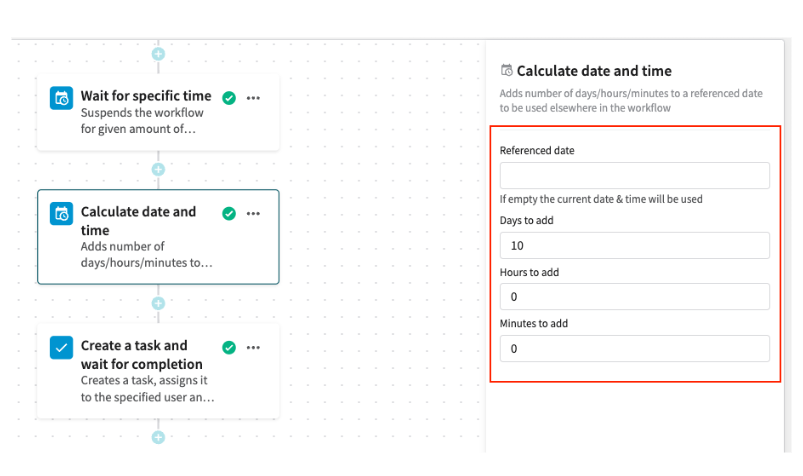Add step between Calculate and Create task

tap(157, 303)
